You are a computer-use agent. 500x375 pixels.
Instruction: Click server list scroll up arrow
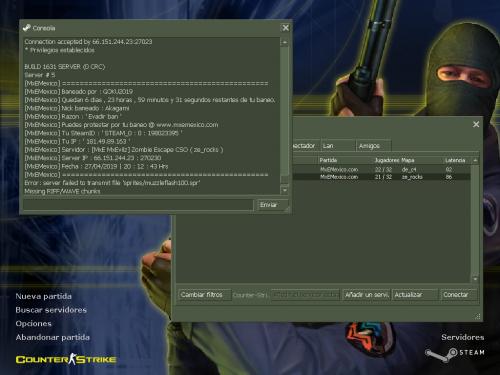pos(475,160)
